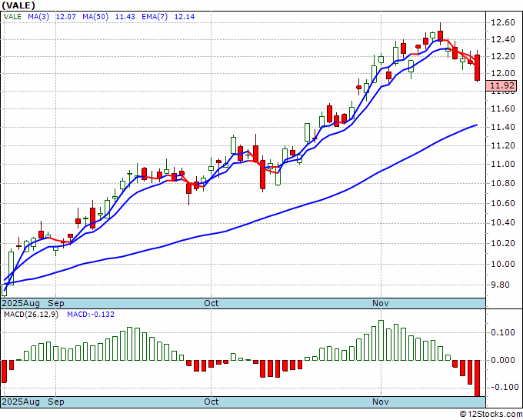The height and width of the screenshot is (420, 523).
Task: Click the 12.00 price axis label
Action: click(x=503, y=73)
